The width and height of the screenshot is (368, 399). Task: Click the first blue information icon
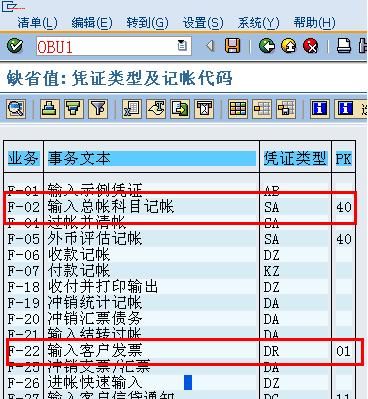point(320,109)
